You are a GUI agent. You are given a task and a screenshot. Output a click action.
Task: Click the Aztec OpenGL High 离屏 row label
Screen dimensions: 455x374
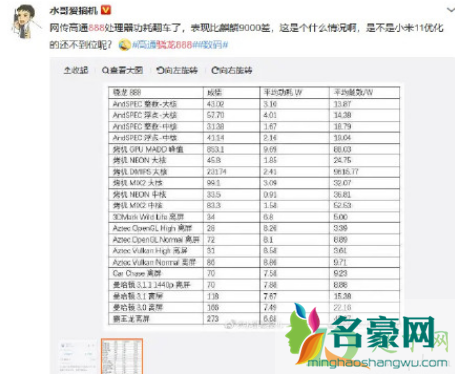click(152, 228)
